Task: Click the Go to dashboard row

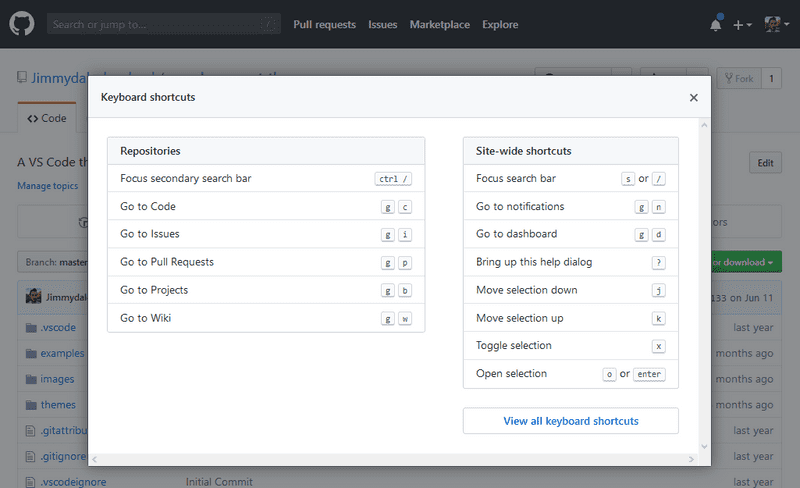Action: pyautogui.click(x=570, y=234)
